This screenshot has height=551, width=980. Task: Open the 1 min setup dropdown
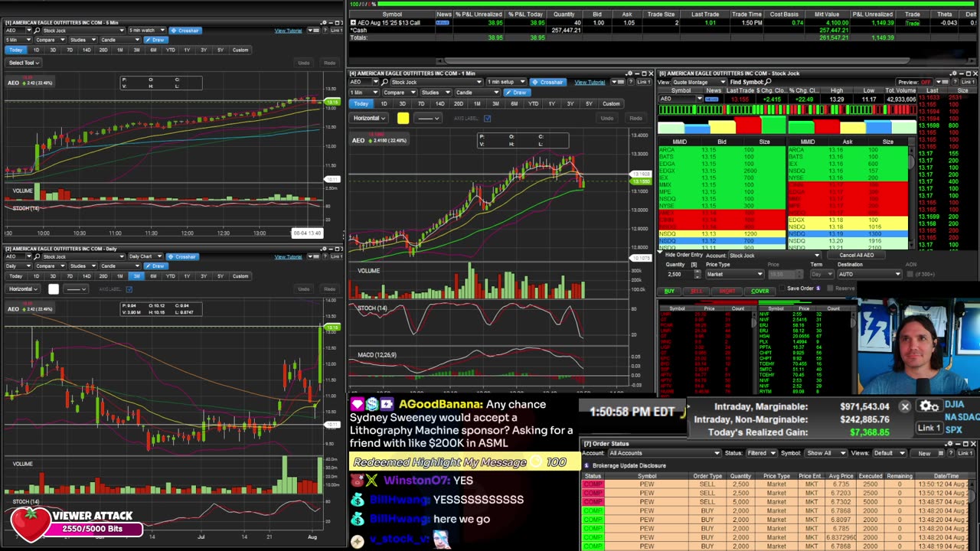click(508, 82)
